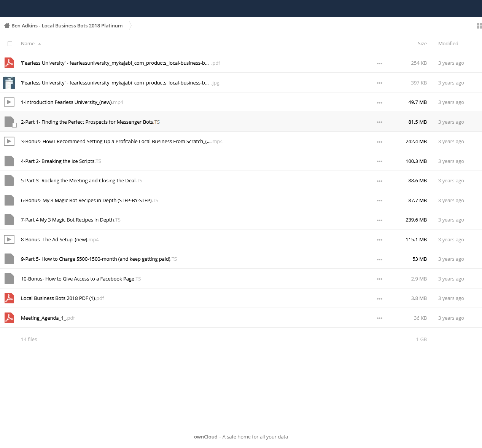Click the '14 files' summary text
This screenshot has height=448, width=482.
[x=29, y=340]
